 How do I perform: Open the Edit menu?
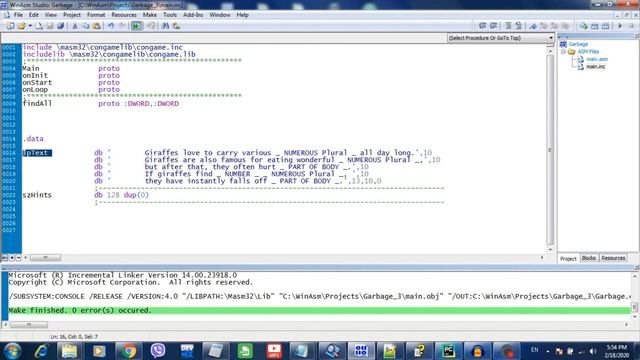click(x=33, y=15)
